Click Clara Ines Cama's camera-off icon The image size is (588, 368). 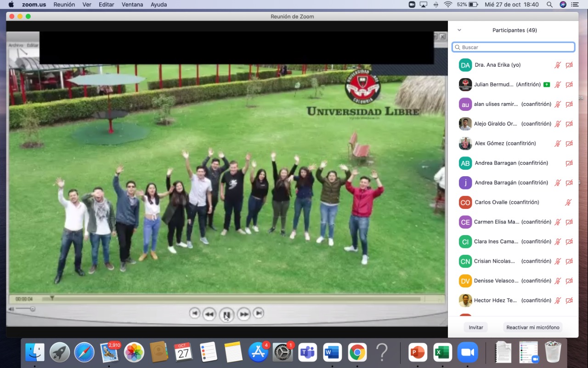pyautogui.click(x=569, y=241)
